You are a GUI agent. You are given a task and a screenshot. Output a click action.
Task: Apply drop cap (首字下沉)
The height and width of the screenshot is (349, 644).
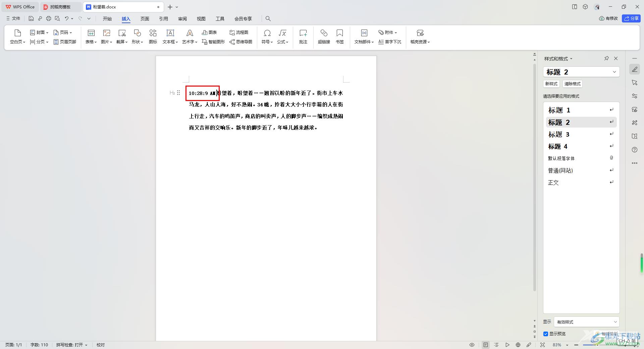pyautogui.click(x=390, y=42)
